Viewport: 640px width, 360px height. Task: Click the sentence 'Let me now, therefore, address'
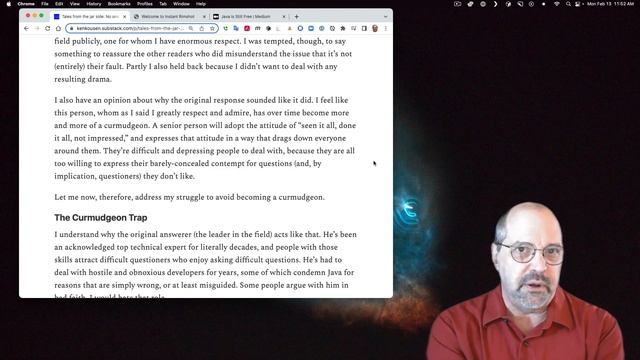pos(189,197)
